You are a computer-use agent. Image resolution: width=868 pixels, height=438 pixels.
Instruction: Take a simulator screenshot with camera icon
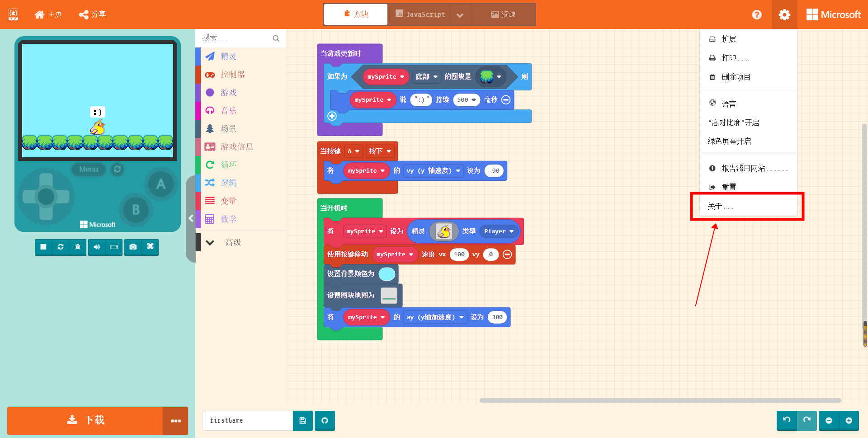[x=133, y=247]
